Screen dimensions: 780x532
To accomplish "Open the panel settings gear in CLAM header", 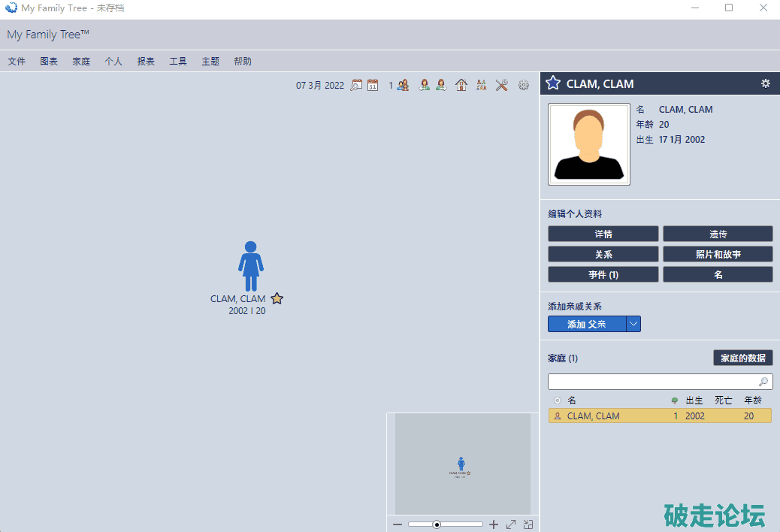I will pyautogui.click(x=765, y=83).
